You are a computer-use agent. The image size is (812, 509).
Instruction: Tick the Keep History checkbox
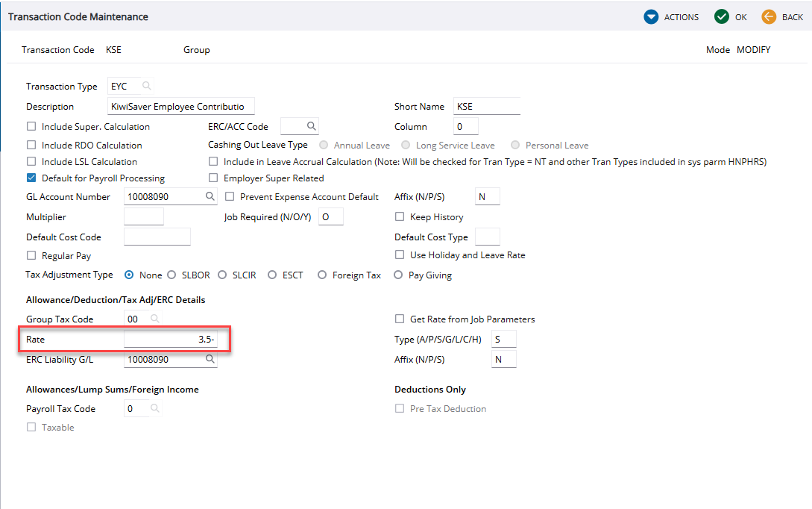click(400, 217)
